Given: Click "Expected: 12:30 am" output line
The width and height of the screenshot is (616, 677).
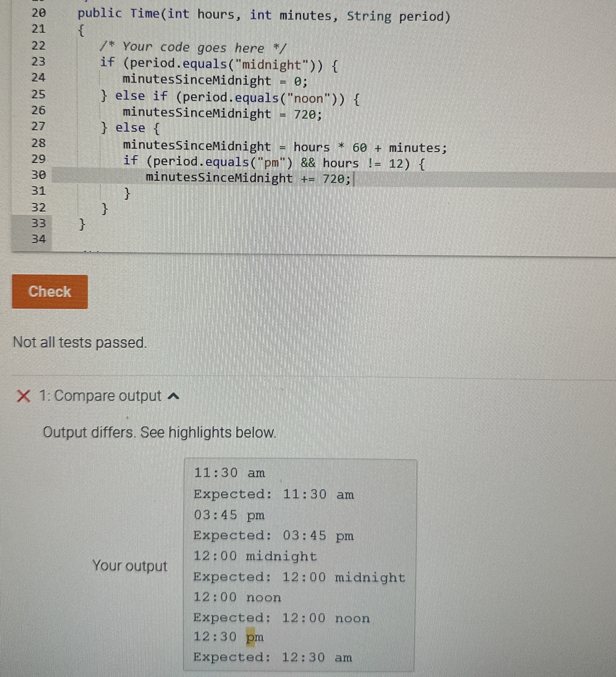Looking at the screenshot, I should [273, 657].
